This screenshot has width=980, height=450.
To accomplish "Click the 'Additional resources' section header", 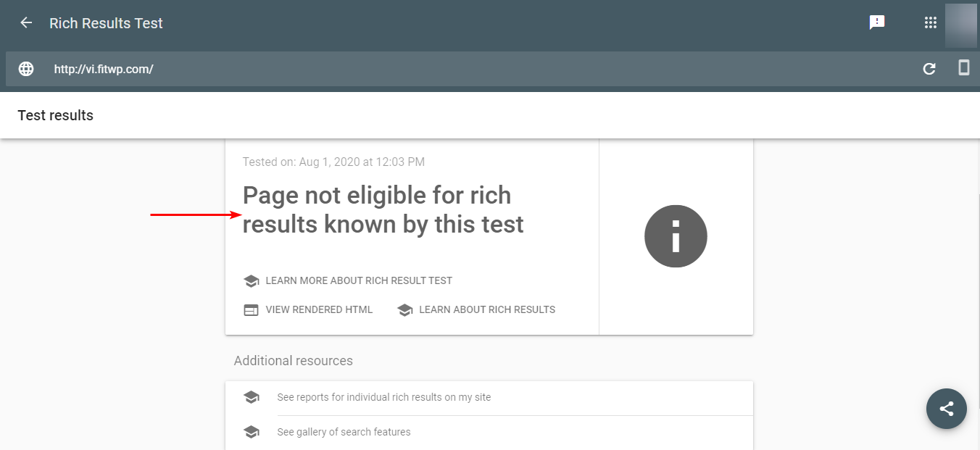I will click(293, 360).
